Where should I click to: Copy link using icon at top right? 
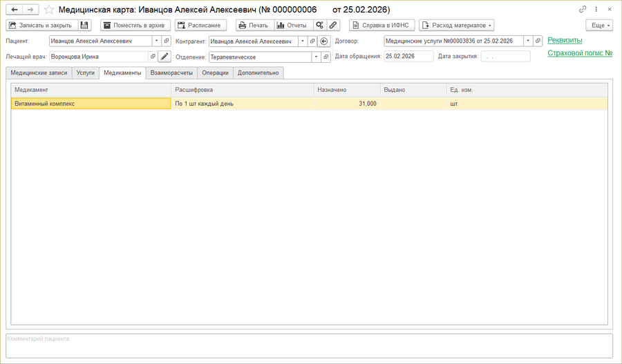[583, 9]
